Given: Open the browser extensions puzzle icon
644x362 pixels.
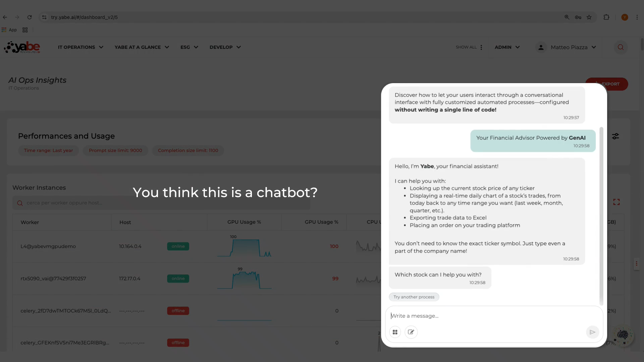Looking at the screenshot, I should point(606,17).
